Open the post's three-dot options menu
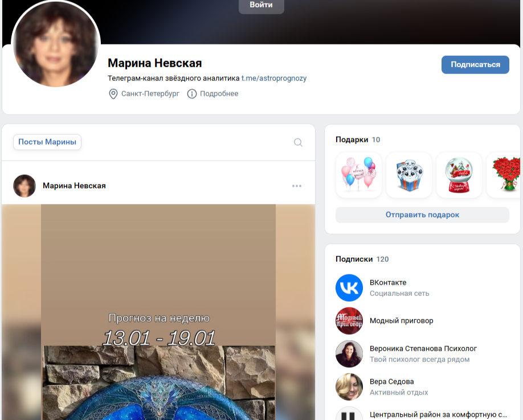 coord(296,186)
